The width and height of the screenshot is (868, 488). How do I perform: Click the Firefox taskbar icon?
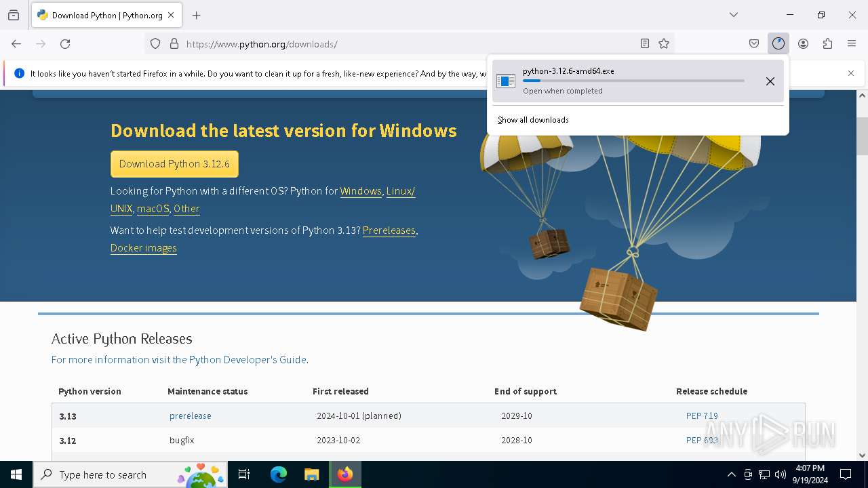pyautogui.click(x=345, y=474)
